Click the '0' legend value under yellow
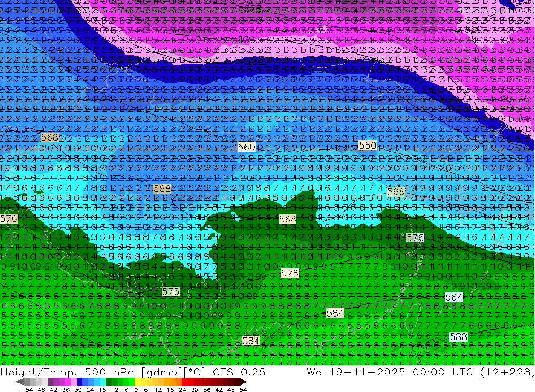This screenshot has width=535, height=392. click(x=136, y=389)
